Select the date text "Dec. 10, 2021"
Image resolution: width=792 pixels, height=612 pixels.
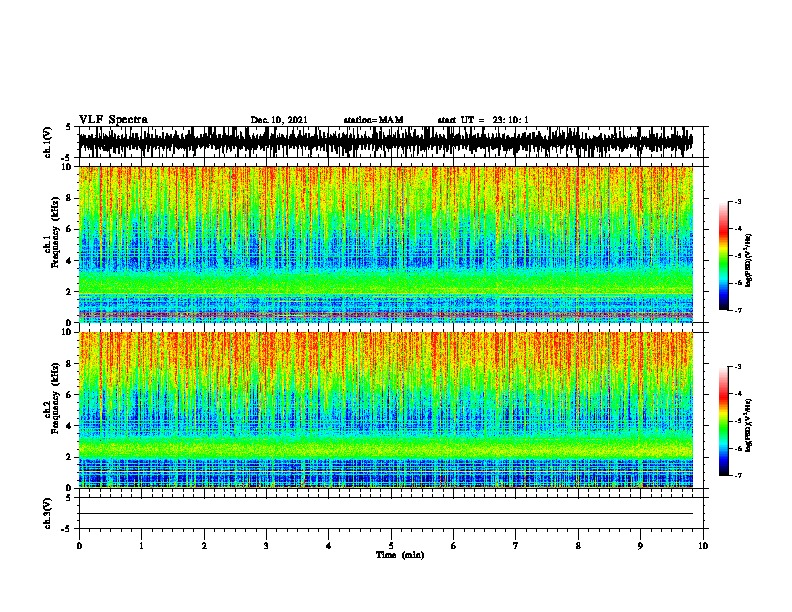(279, 120)
